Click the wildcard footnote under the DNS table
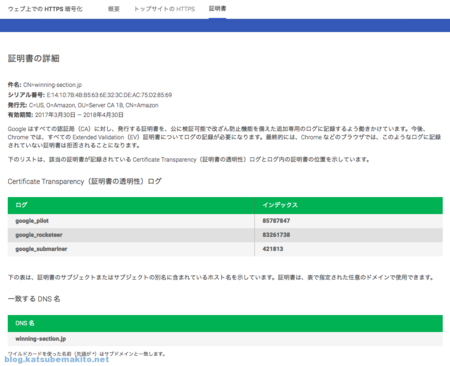Image resolution: width=450 pixels, height=366 pixels. tap(87, 354)
